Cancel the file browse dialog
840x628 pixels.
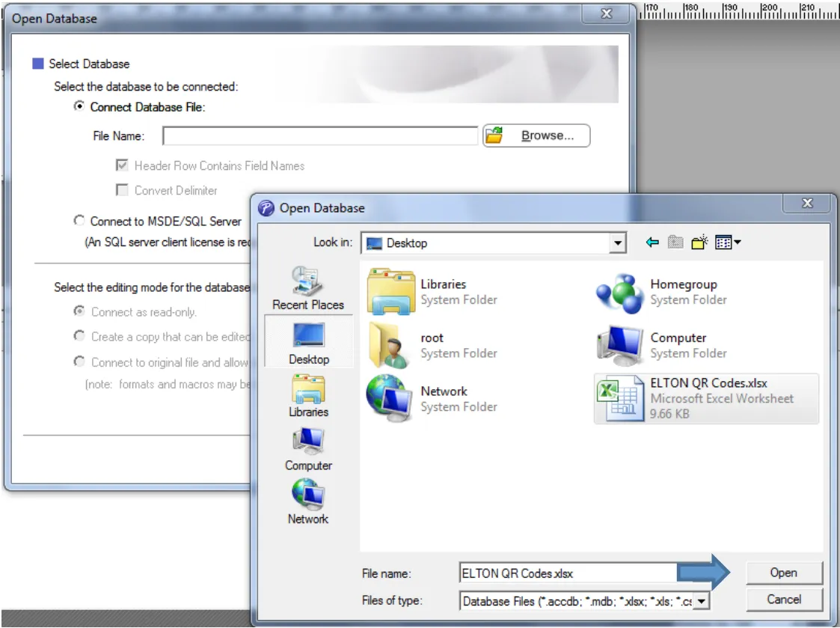coord(784,599)
